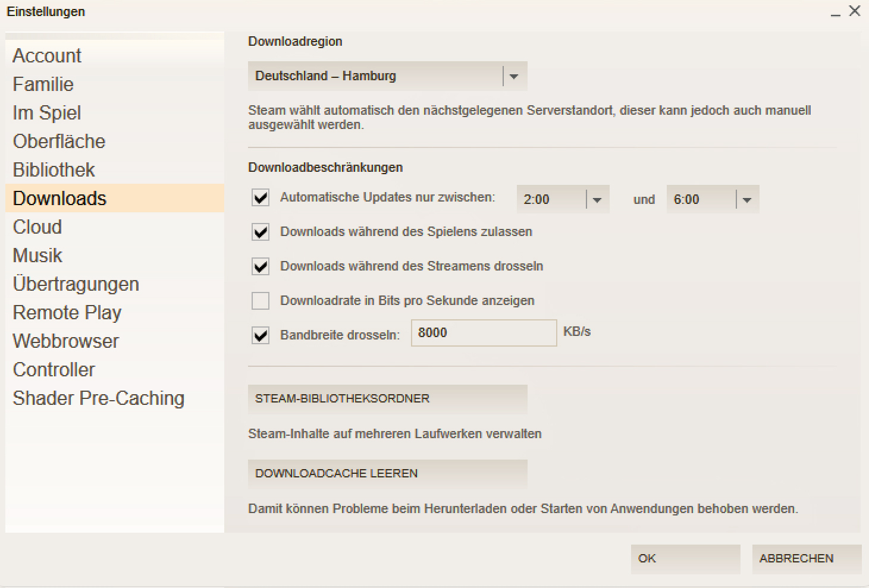Viewport: 869px width, 588px height.
Task: Click the Steam-Bibliotheksordner button
Action: pyautogui.click(x=387, y=399)
